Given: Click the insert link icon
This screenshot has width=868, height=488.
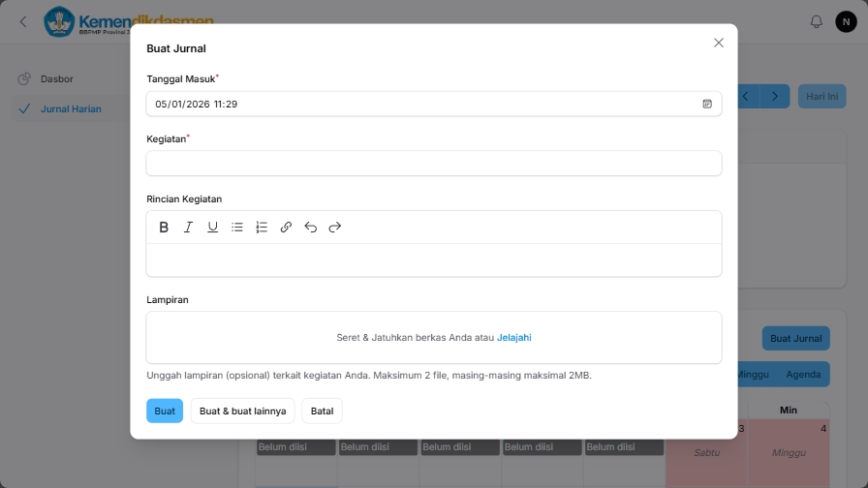Looking at the screenshot, I should [x=286, y=228].
